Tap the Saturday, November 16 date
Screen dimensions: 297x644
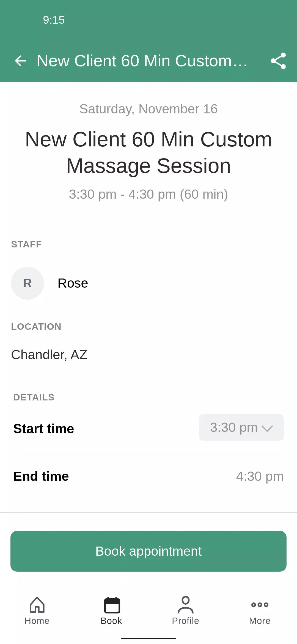click(x=148, y=109)
